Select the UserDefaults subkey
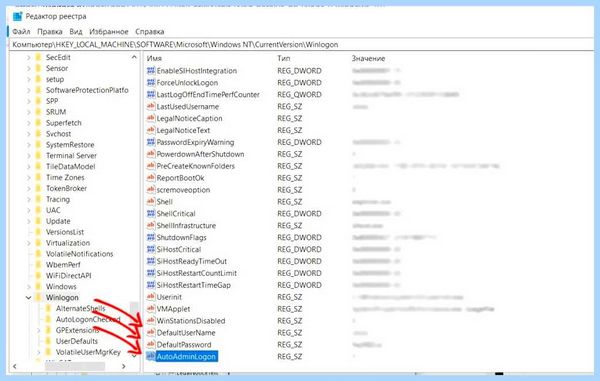The image size is (600, 381). point(77,341)
